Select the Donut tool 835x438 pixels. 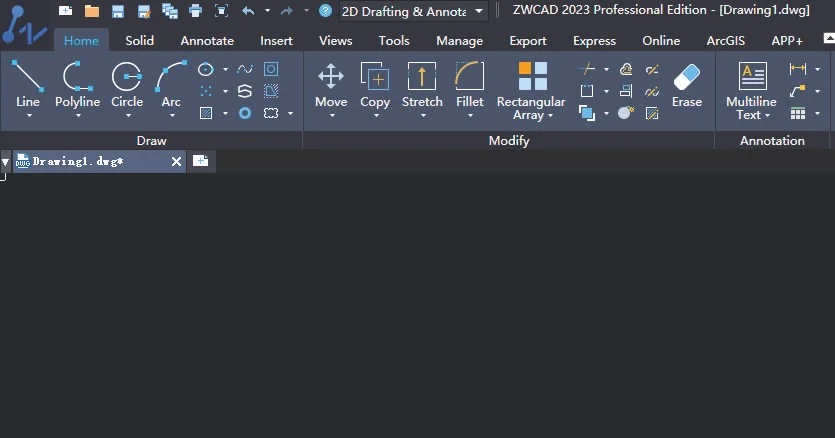point(244,113)
